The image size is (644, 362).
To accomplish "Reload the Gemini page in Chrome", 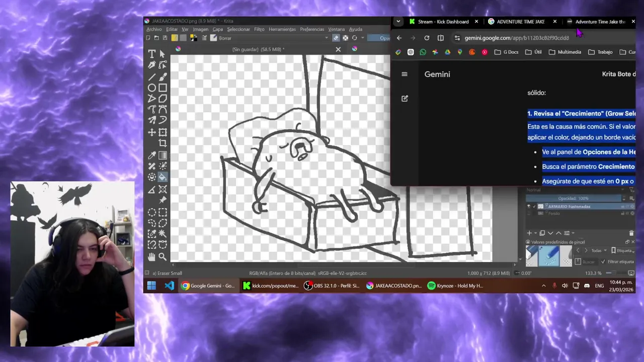I will (x=427, y=38).
